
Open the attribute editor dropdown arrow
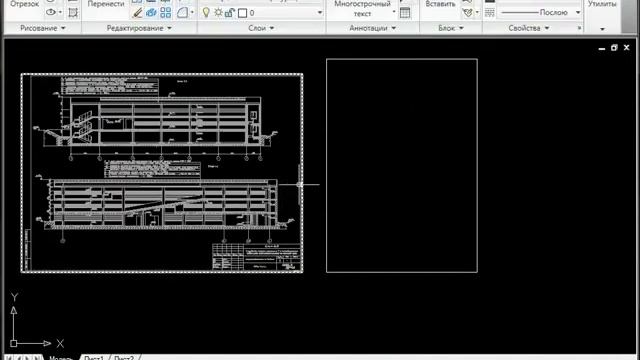point(477,12)
